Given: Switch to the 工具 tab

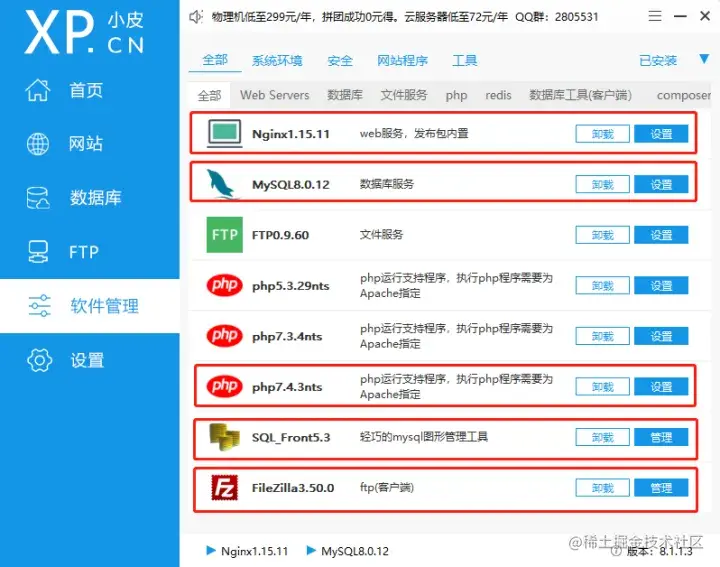Looking at the screenshot, I should click(465, 60).
